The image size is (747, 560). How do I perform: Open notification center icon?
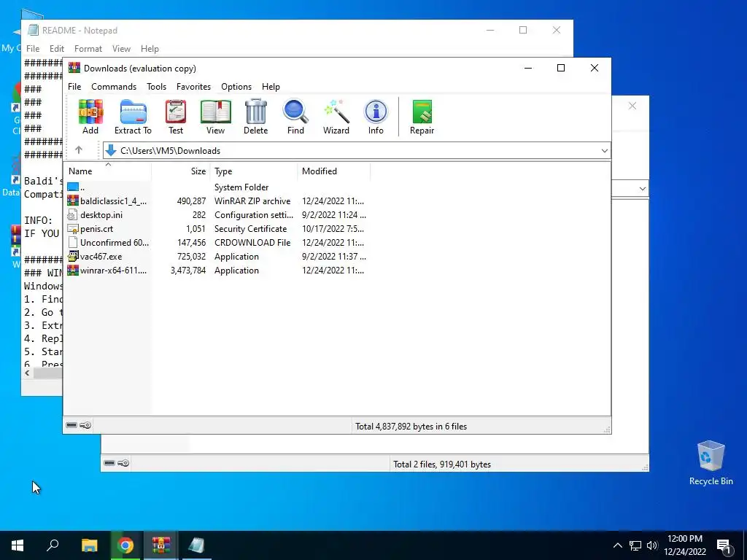pyautogui.click(x=724, y=545)
